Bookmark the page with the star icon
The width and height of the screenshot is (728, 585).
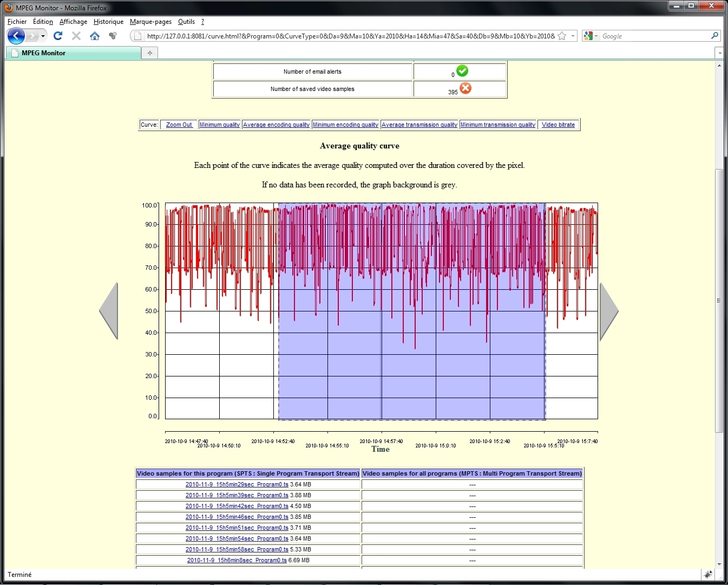pyautogui.click(x=562, y=36)
